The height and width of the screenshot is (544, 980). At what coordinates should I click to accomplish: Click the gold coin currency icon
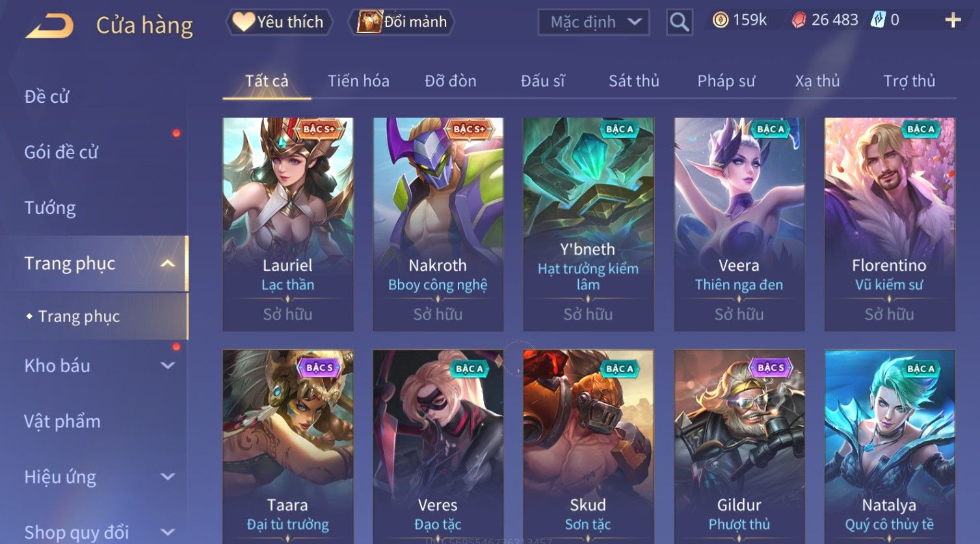click(720, 20)
